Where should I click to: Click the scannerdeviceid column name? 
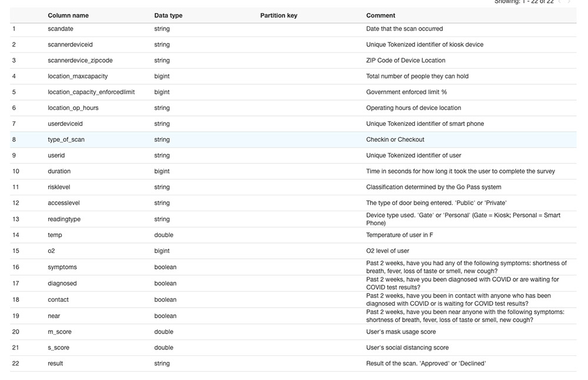click(70, 44)
